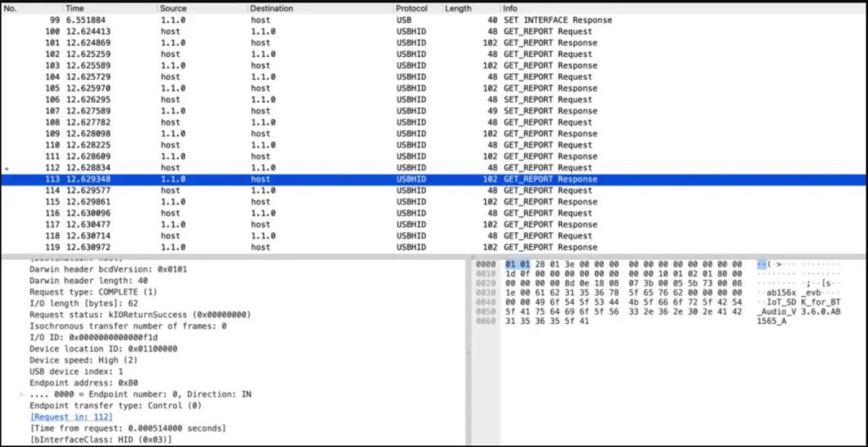Select the Endpoint address: 0x80 field
Screen dimensions: 868x447
click(x=84, y=383)
